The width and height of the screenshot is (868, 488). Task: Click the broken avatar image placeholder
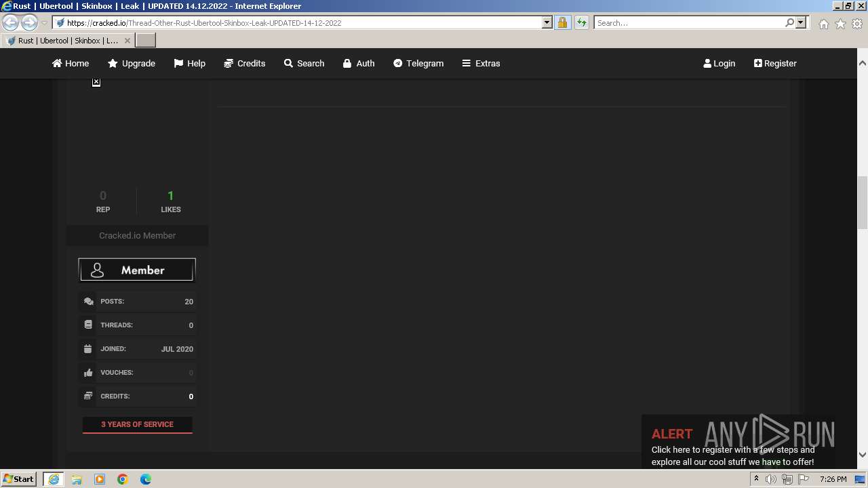96,82
